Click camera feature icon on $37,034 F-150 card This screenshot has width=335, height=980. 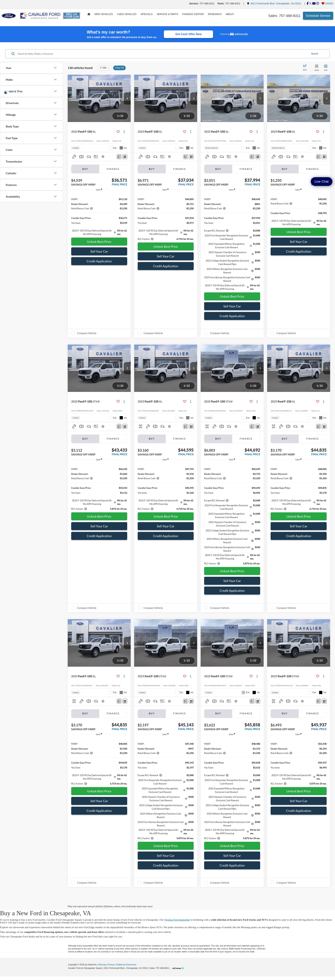click(162, 157)
